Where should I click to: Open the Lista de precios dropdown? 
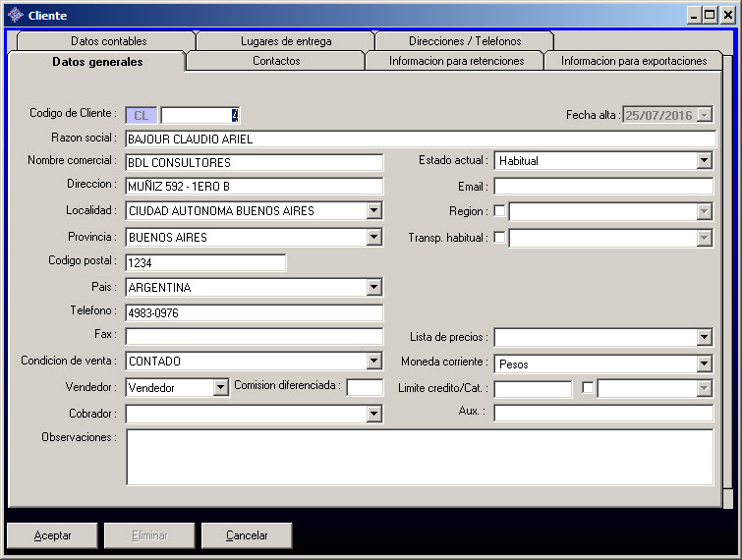(704, 338)
